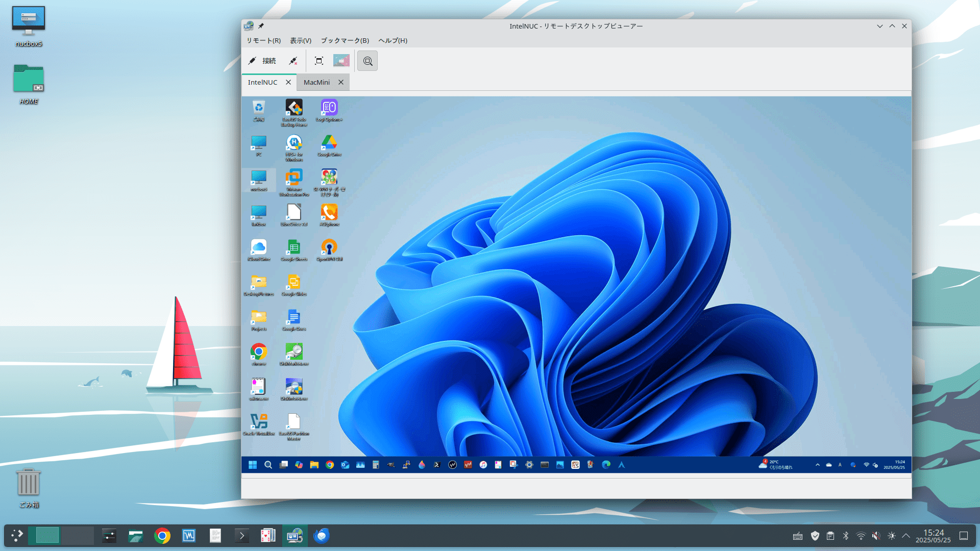
Task: Select nucbox5 shortcut on remote desktop
Action: (x=259, y=181)
